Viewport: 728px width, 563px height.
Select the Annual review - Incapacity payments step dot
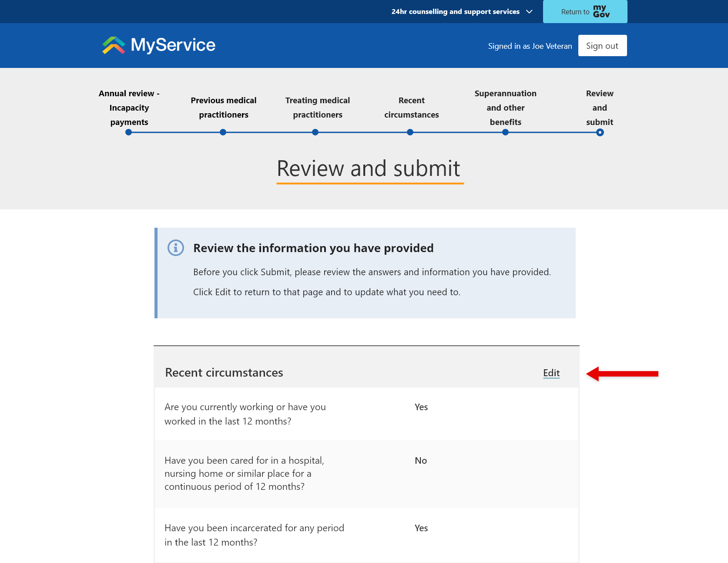[x=128, y=132]
